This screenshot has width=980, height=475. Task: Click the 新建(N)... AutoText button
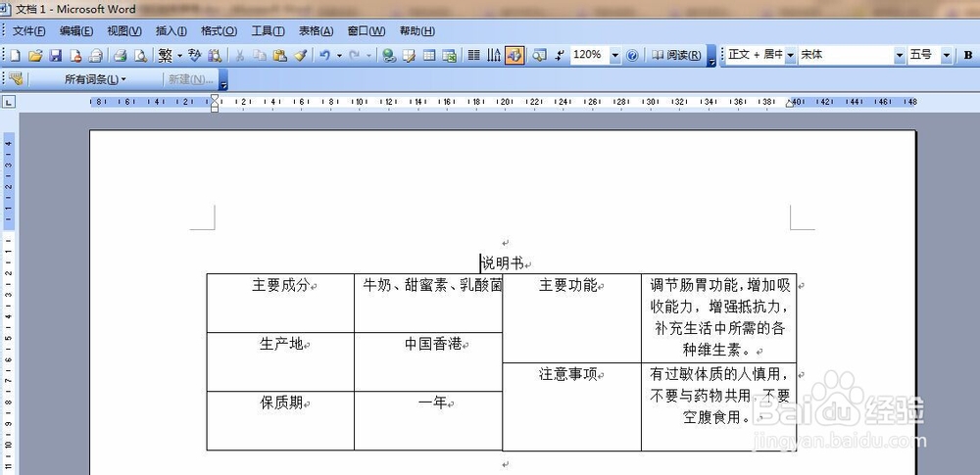click(x=191, y=79)
